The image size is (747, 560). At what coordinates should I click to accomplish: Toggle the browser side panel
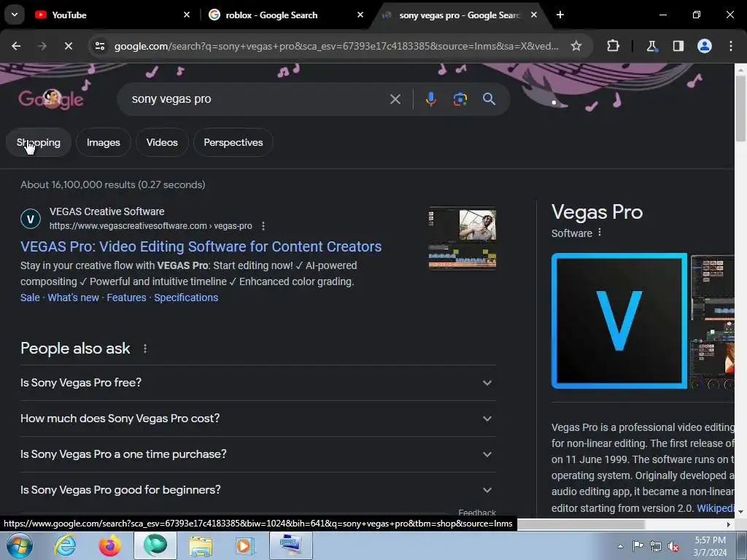[x=678, y=46]
